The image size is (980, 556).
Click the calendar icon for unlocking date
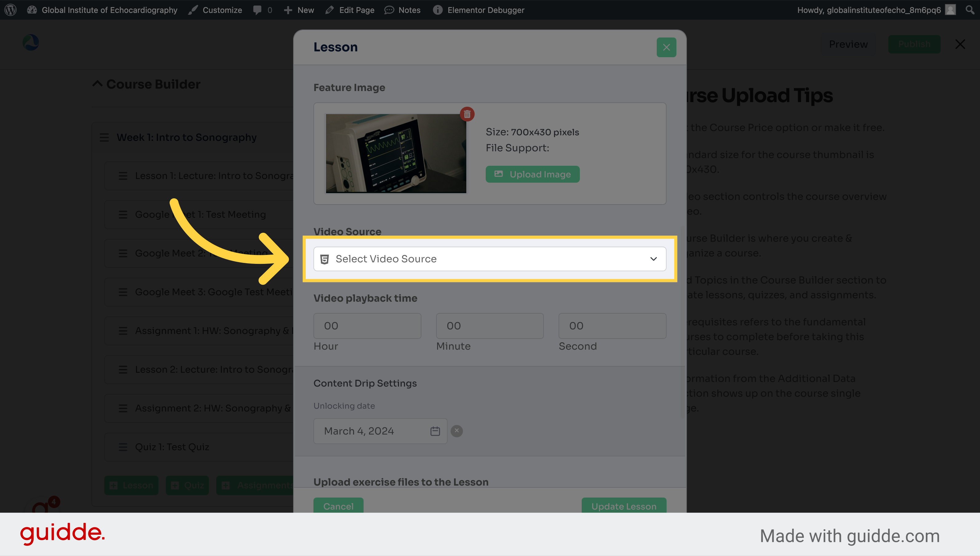tap(435, 431)
